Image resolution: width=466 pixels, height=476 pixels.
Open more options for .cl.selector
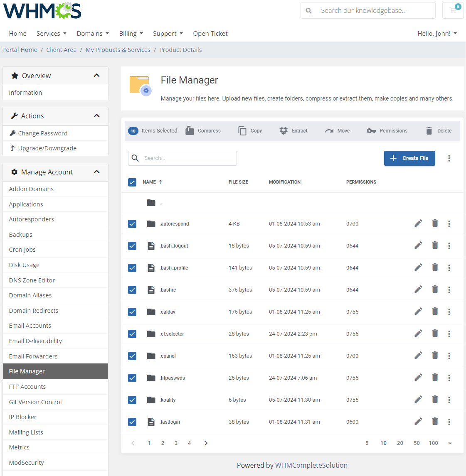pyautogui.click(x=449, y=334)
